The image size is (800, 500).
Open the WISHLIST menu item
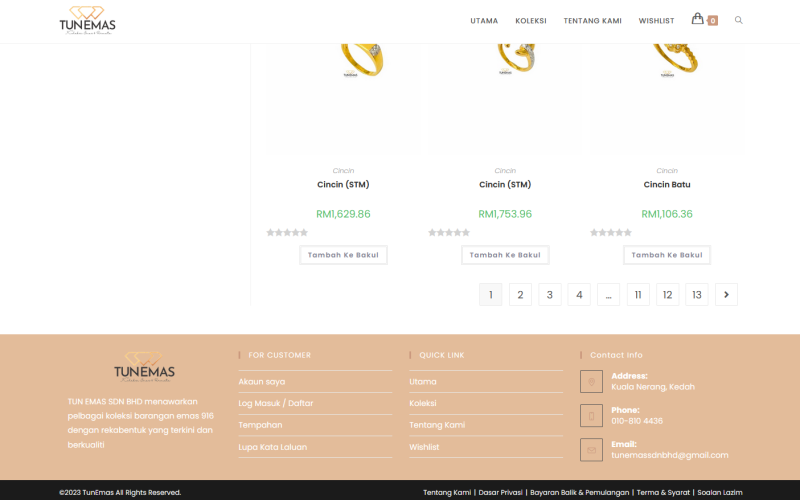[656, 21]
